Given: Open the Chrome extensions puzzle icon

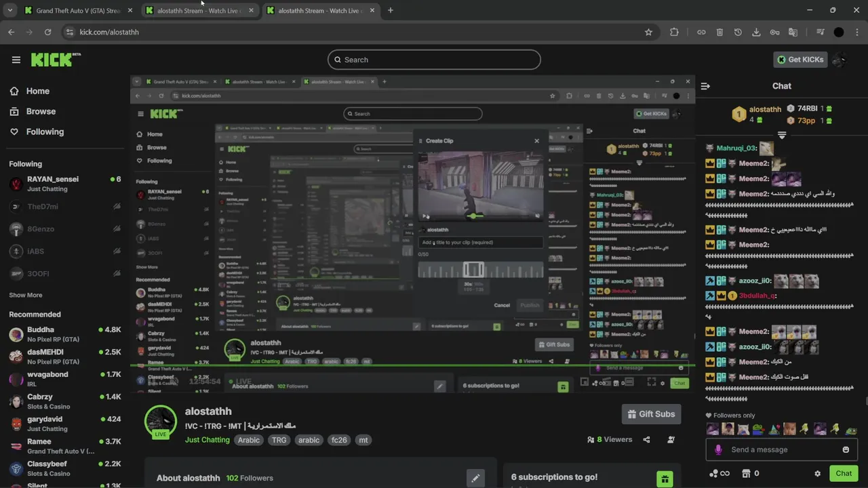Looking at the screenshot, I should 674,32.
